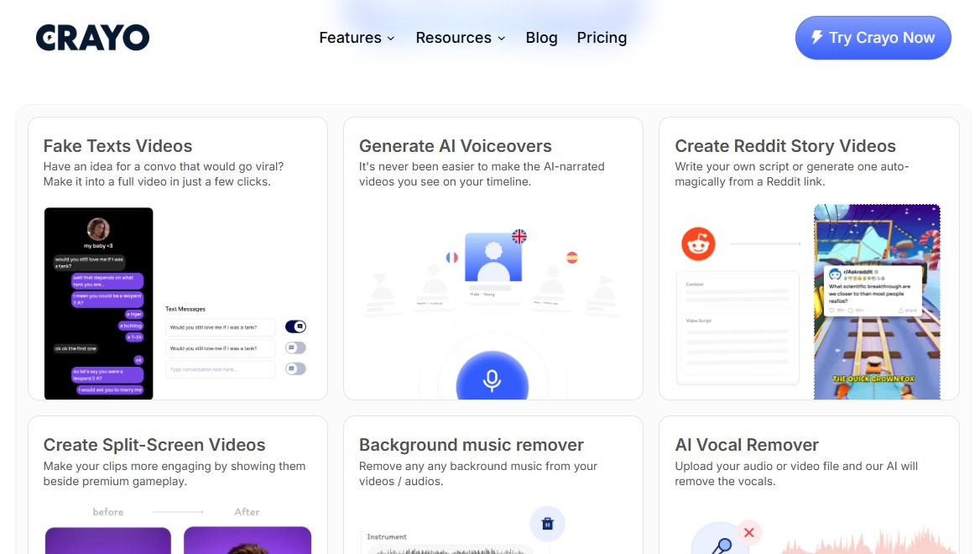The width and height of the screenshot is (980, 554).
Task: Click the lightning bolt icon in Try Crayo button
Action: pos(816,38)
